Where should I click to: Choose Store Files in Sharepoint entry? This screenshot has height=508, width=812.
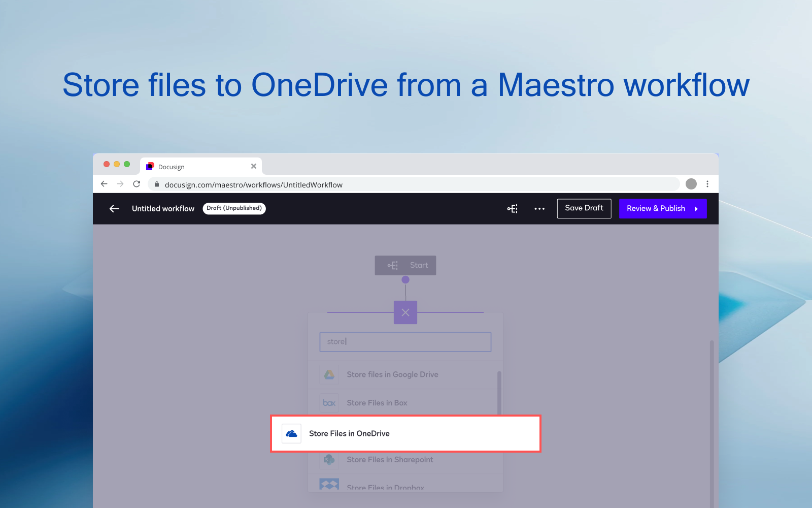[x=390, y=460]
